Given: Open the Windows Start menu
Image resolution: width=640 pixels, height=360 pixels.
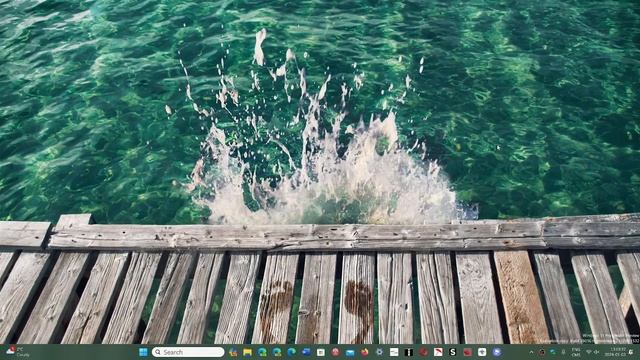Looking at the screenshot, I should (143, 352).
